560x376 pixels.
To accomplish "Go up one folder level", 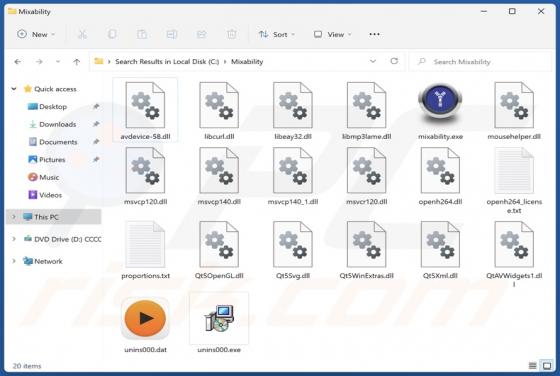I will (x=76, y=62).
